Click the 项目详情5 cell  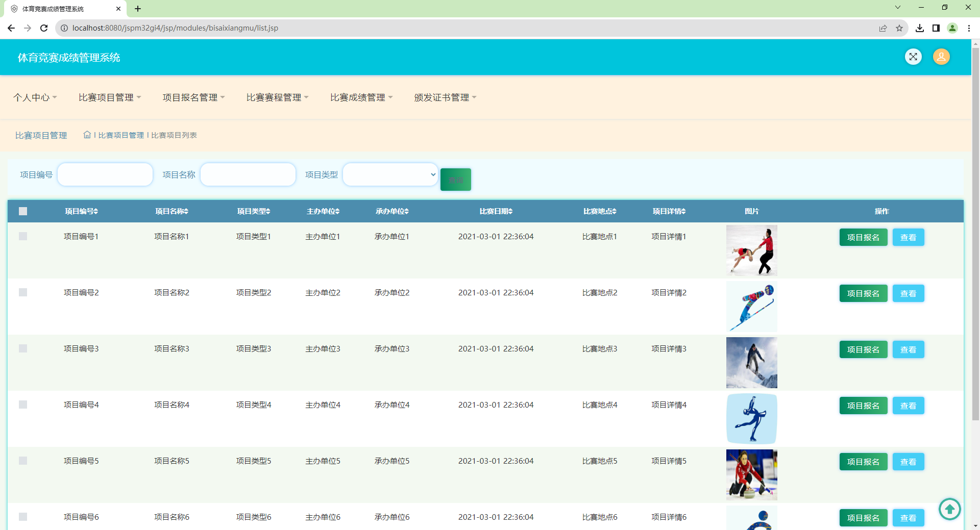(x=669, y=461)
